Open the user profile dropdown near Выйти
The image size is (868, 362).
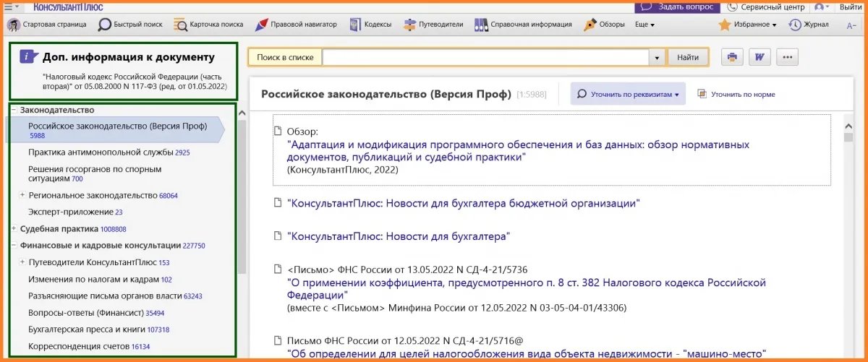822,7
